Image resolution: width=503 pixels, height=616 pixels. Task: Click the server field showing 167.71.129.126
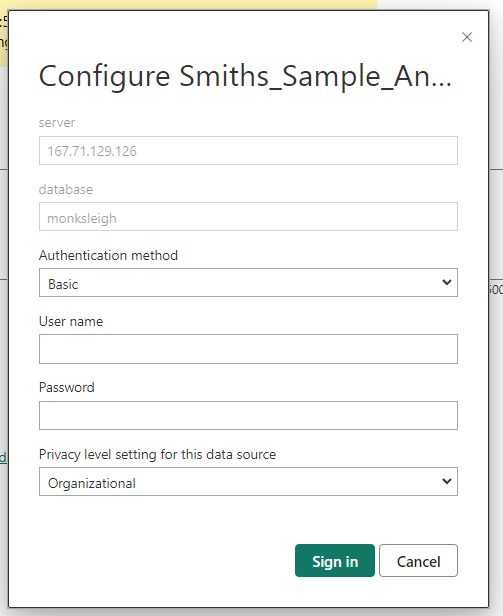pos(248,150)
